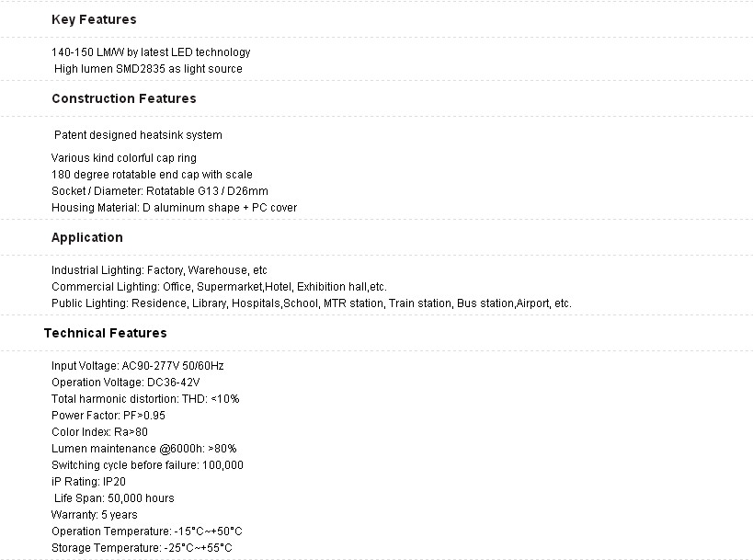Screen dimensions: 753x560
Task: Click the Total harmonic distortion line
Action: point(145,399)
